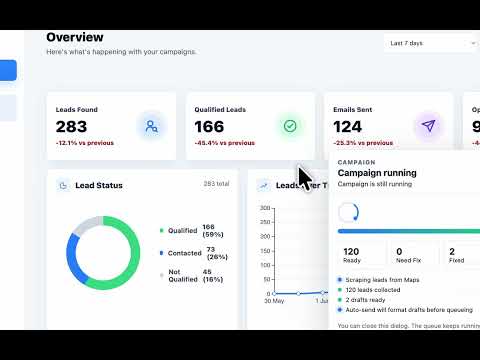This screenshot has height=360, width=480.
Task: Click the Qualified Leads checkmark icon
Action: [x=290, y=126]
